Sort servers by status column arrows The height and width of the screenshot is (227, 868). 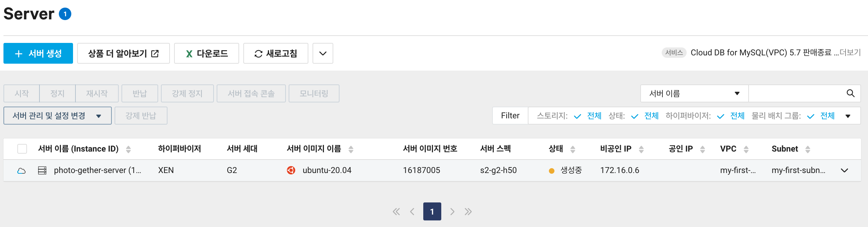point(573,149)
